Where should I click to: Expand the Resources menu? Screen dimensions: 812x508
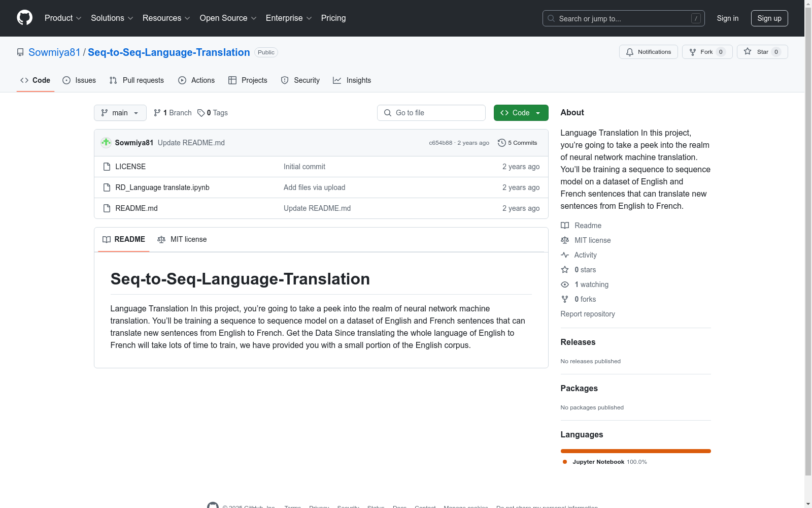point(166,18)
